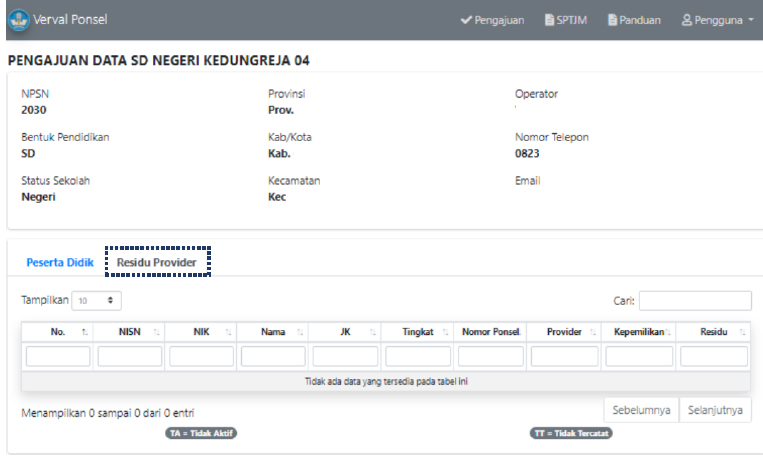Image resolution: width=763 pixels, height=456 pixels.
Task: Click the Verval Ponsel brand title
Action: click(x=70, y=19)
